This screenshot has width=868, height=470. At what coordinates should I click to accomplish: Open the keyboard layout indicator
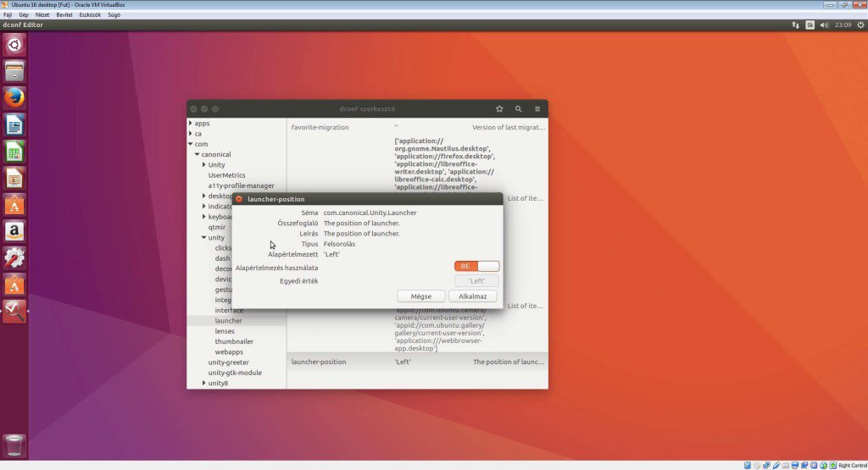[x=810, y=25]
